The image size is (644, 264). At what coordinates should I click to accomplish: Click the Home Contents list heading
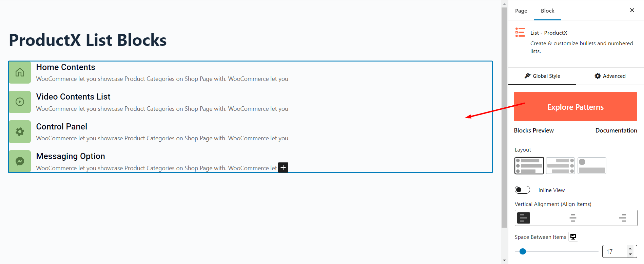pyautogui.click(x=66, y=67)
